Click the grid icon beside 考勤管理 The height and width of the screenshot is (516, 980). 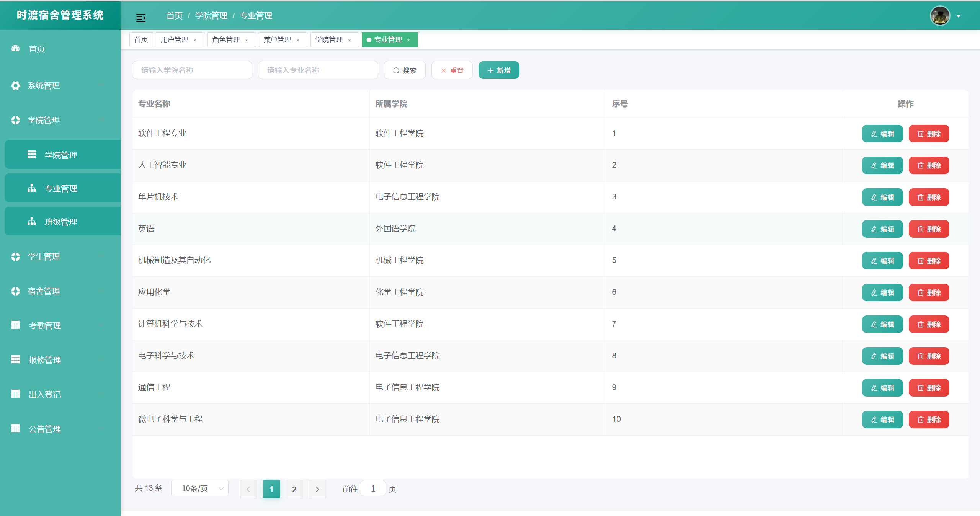point(15,325)
